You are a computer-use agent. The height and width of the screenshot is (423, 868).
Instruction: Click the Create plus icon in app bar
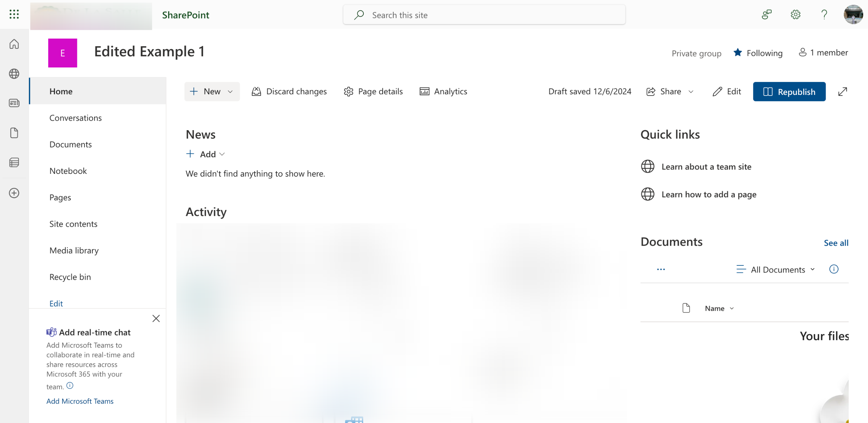(x=14, y=193)
